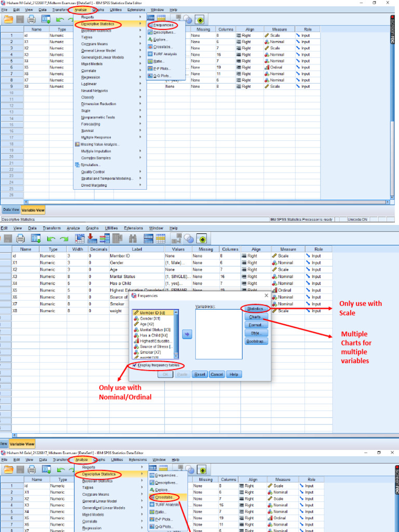Click the up arrow of the Frequencies variable list scrollbar
The height and width of the screenshot is (532, 399).
point(176,312)
